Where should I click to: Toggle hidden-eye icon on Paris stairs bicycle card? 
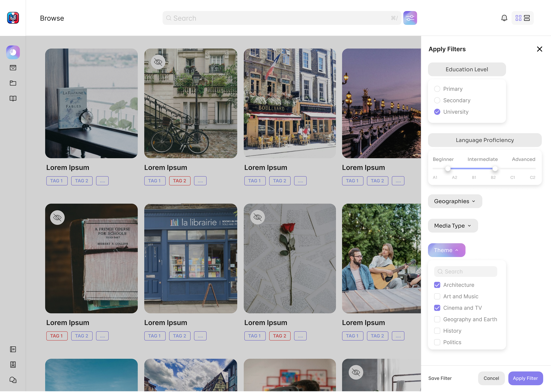[158, 62]
